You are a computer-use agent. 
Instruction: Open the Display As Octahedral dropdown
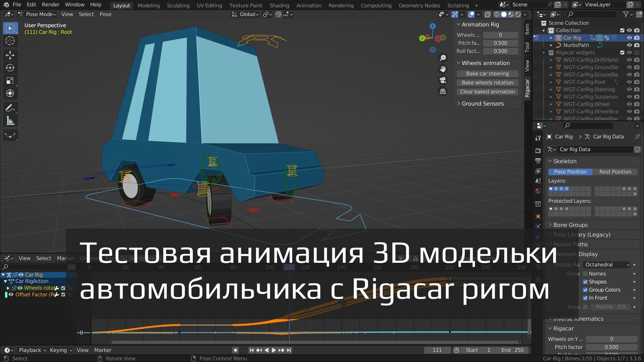[x=606, y=264]
